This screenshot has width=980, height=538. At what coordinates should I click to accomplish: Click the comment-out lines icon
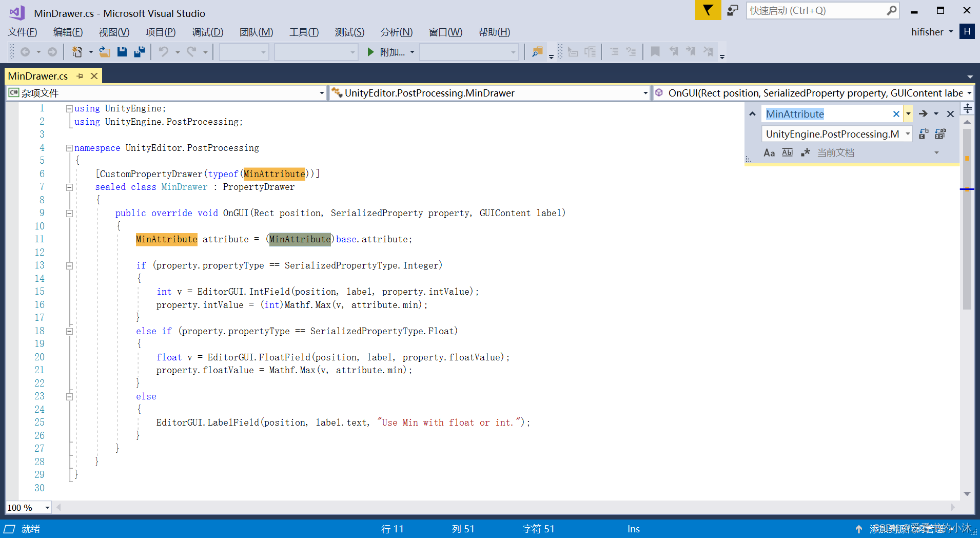tap(614, 52)
